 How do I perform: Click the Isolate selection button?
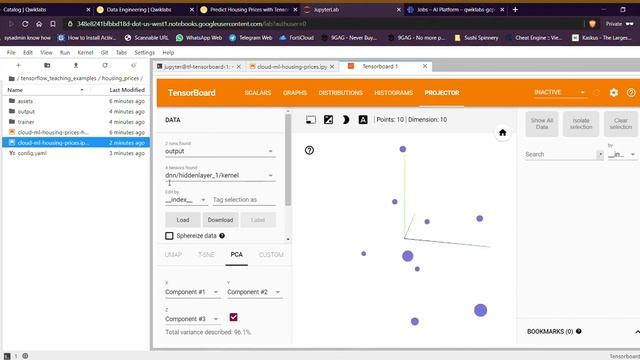(x=581, y=124)
